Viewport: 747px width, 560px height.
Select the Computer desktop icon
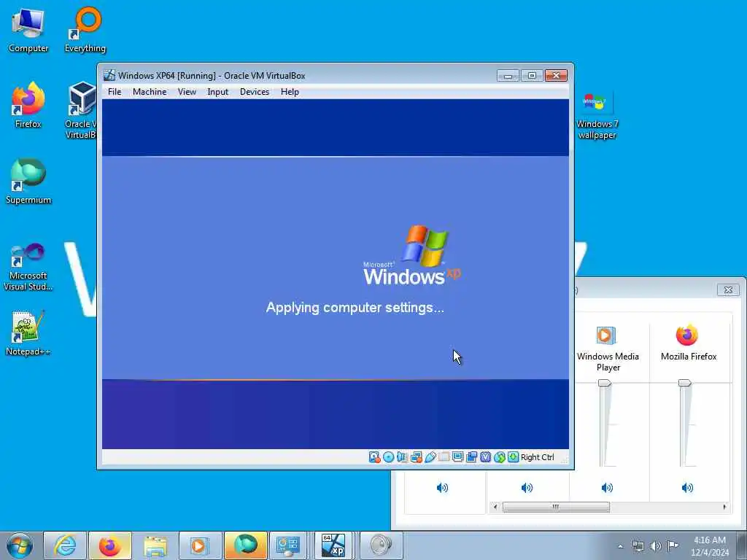28,31
